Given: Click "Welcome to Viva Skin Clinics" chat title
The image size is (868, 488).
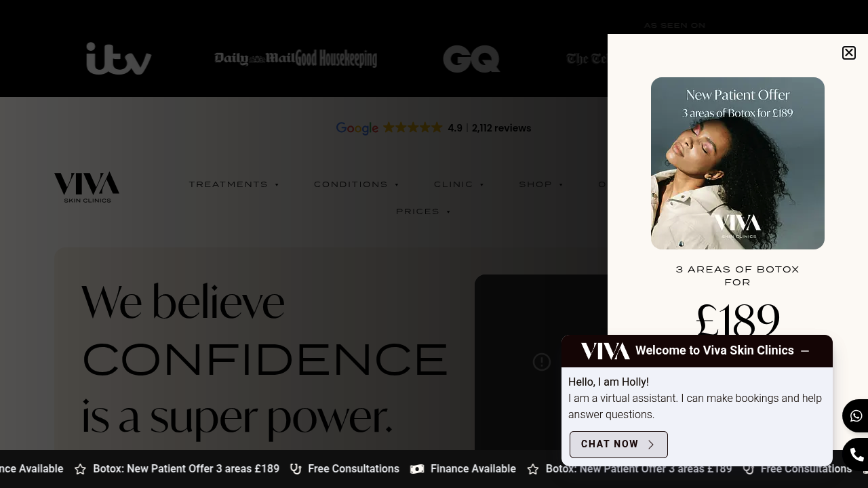Looking at the screenshot, I should point(714,350).
